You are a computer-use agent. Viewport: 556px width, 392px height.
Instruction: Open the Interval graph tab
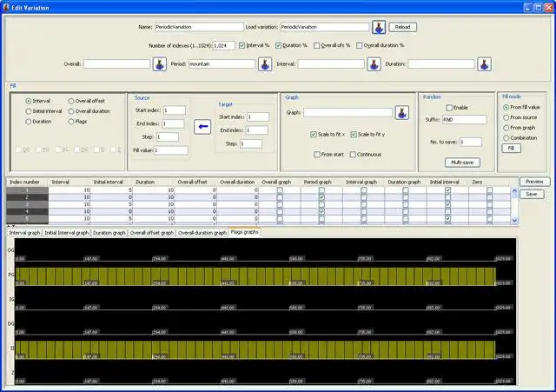(x=24, y=233)
